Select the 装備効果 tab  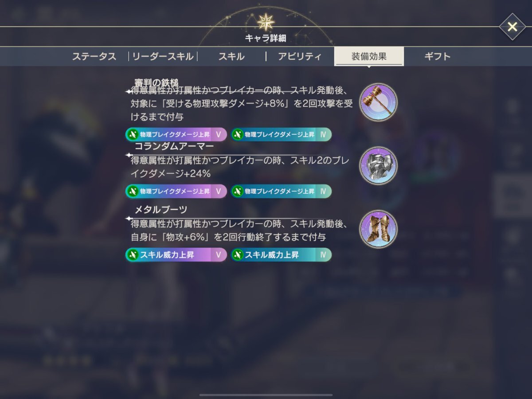tap(369, 56)
